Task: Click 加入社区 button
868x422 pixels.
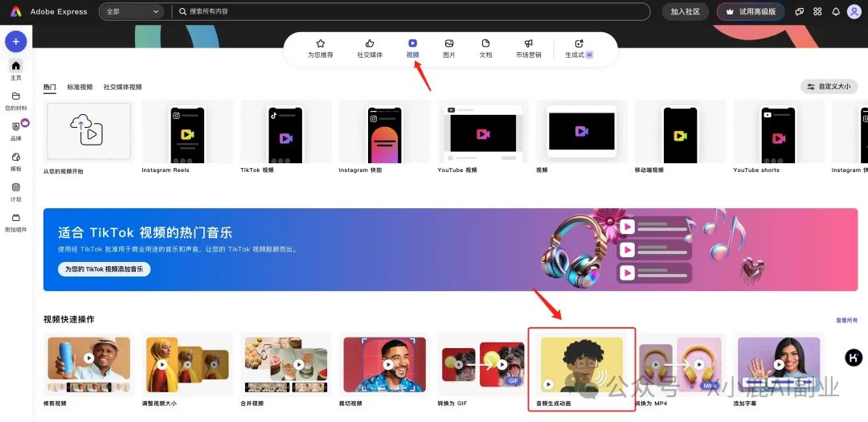Action: [x=686, y=11]
